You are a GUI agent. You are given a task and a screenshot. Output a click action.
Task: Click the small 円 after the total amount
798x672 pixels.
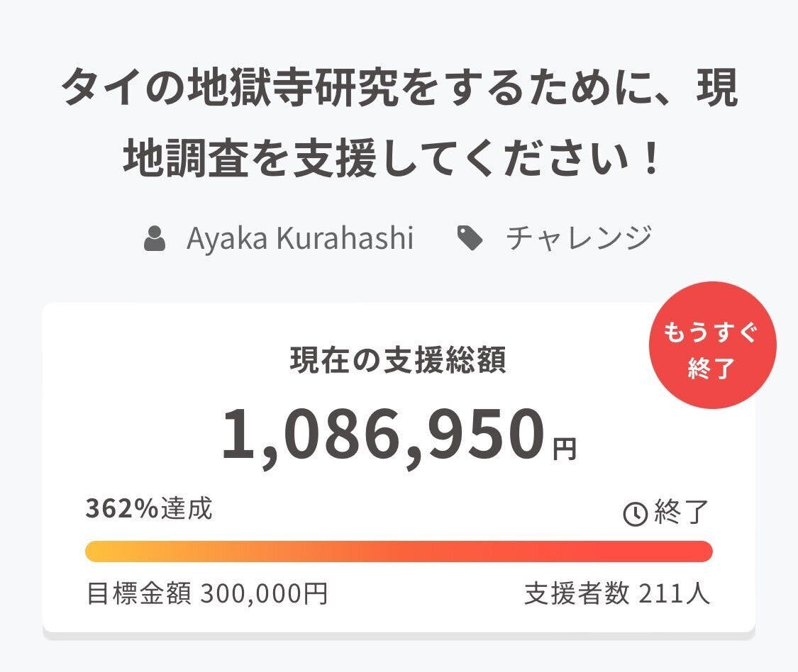point(565,449)
